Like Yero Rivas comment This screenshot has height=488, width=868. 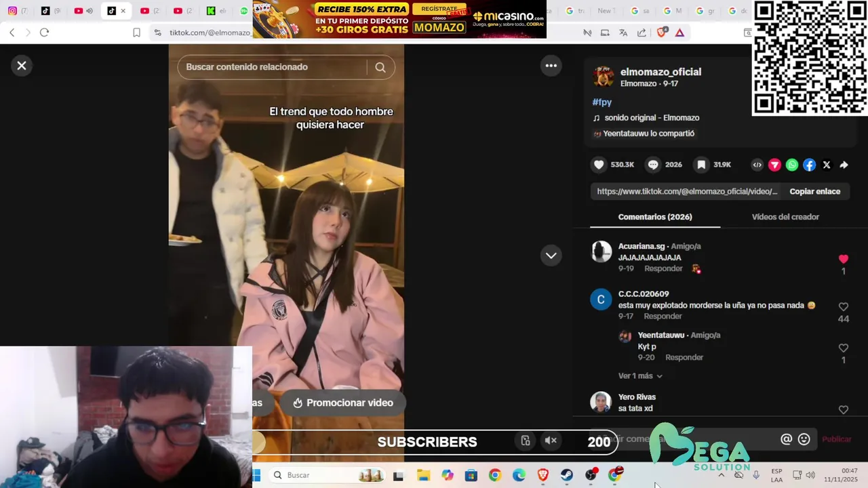844,410
